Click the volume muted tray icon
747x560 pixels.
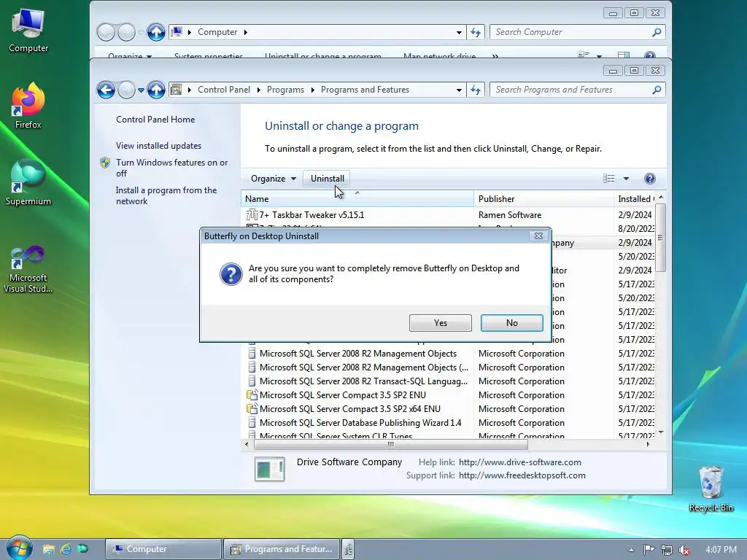(684, 550)
